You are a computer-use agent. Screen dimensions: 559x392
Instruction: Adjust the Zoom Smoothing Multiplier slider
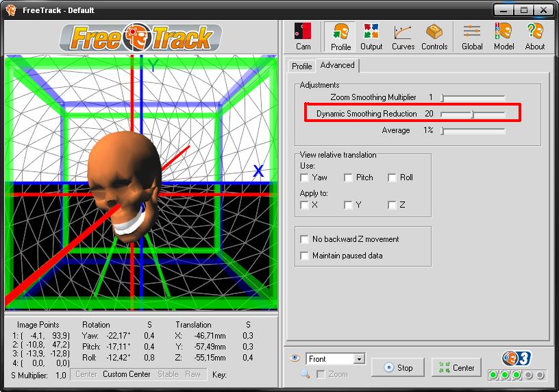click(473, 97)
